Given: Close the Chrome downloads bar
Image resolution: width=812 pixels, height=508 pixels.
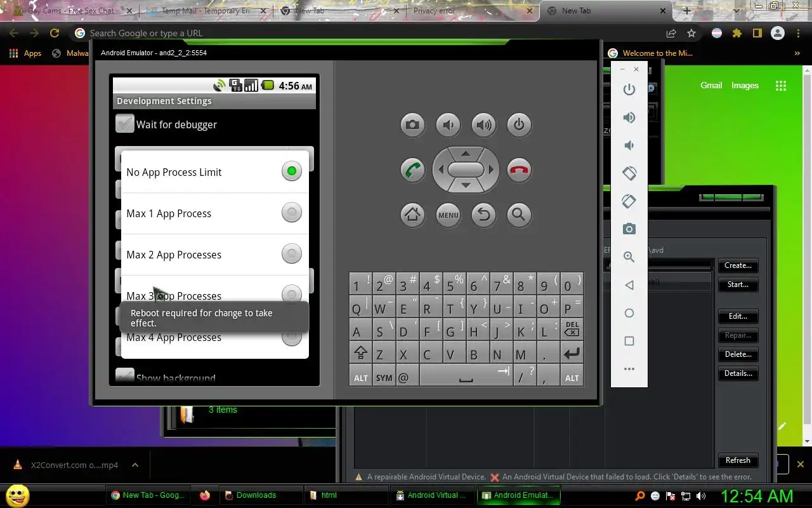Looking at the screenshot, I should (x=800, y=464).
